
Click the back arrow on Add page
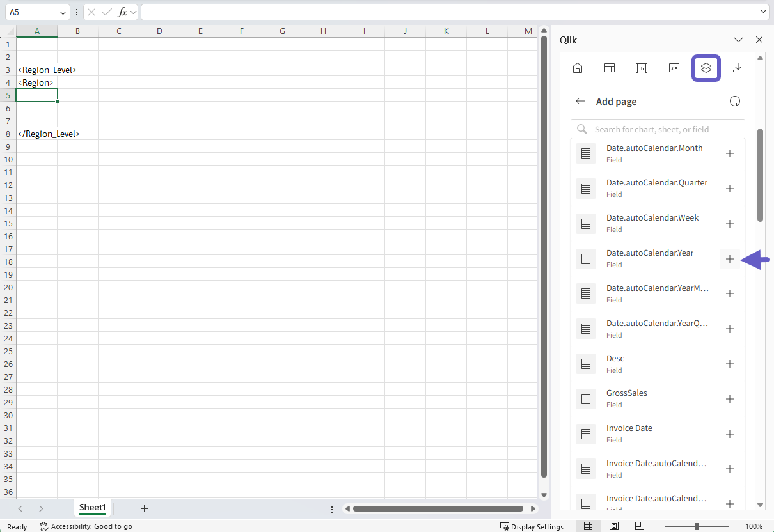(580, 101)
